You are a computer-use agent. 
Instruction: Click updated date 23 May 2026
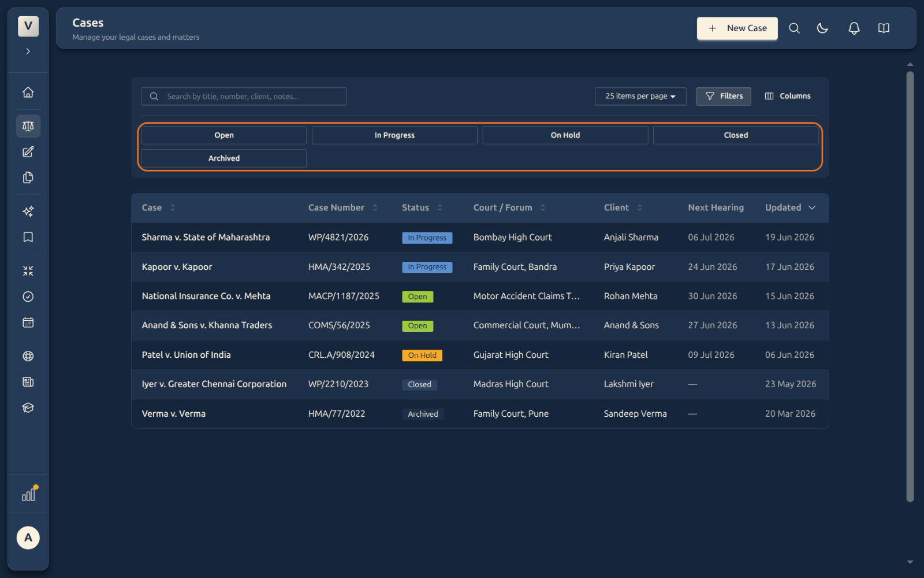click(x=791, y=384)
